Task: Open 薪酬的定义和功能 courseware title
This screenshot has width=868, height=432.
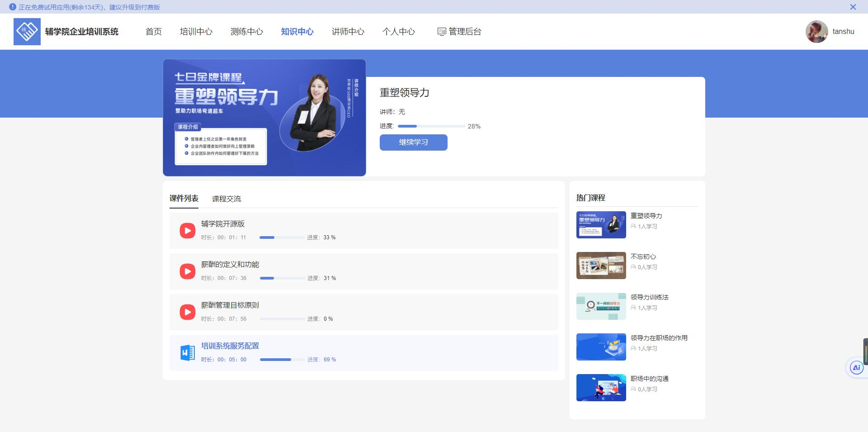Action: tap(230, 265)
